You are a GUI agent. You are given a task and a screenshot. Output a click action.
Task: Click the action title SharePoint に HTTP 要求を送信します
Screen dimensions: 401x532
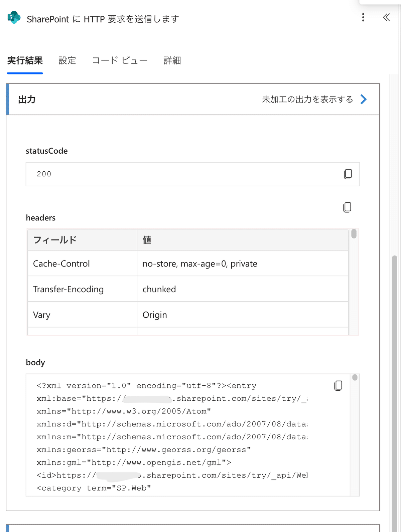pyautogui.click(x=103, y=19)
